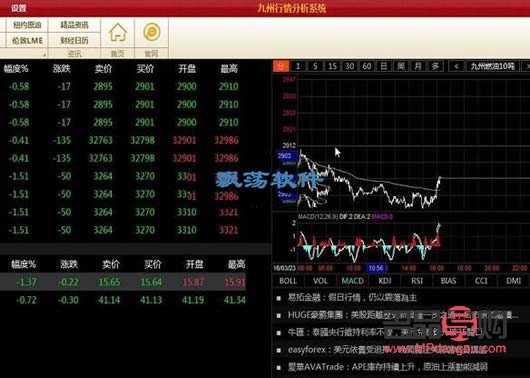The width and height of the screenshot is (530, 378).
Task: Switch chart to 周 weekly period
Action: click(x=401, y=66)
